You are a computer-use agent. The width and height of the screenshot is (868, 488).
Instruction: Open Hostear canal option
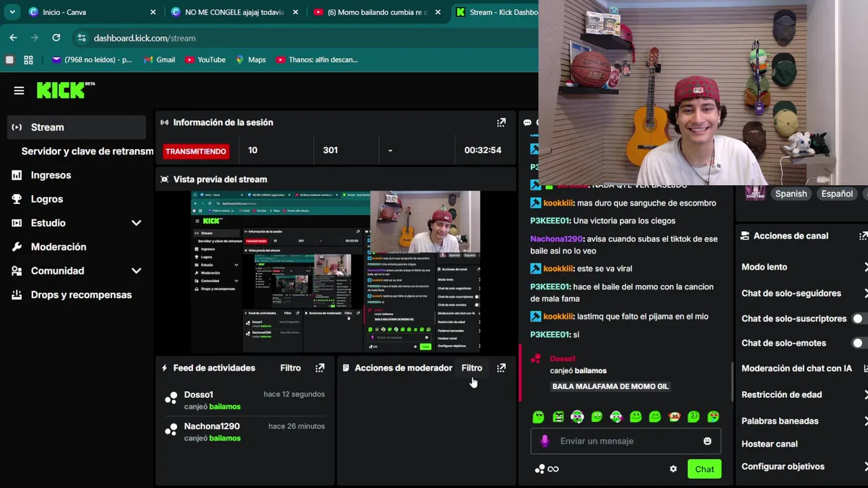[x=770, y=444]
